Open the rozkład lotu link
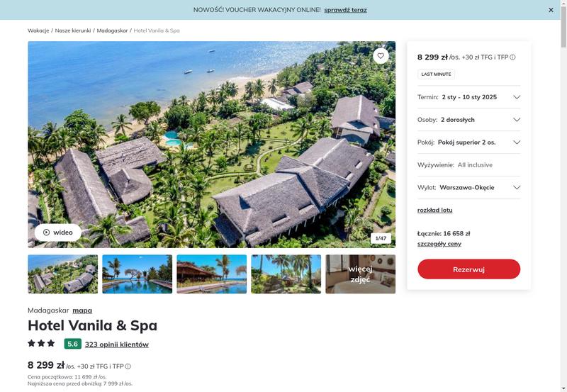Image resolution: width=567 pixels, height=392 pixels. point(434,210)
